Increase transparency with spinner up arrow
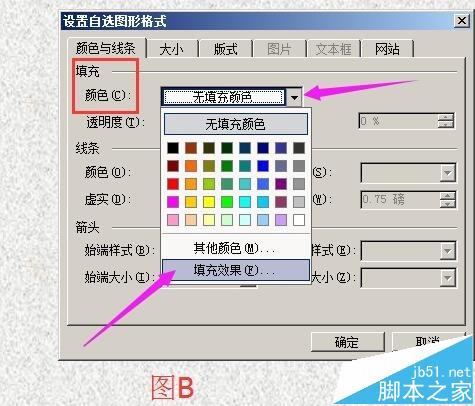The height and width of the screenshot is (406, 475). [446, 117]
